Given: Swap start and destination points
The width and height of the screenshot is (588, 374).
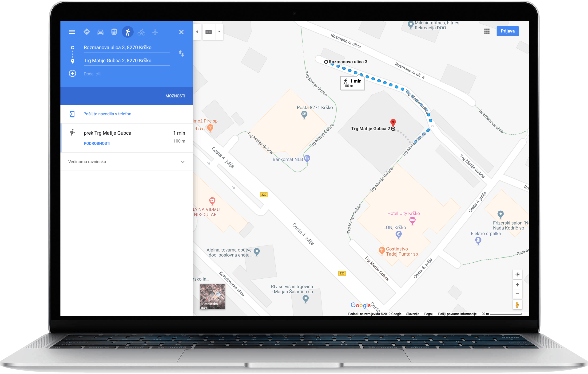Looking at the screenshot, I should pyautogui.click(x=181, y=53).
